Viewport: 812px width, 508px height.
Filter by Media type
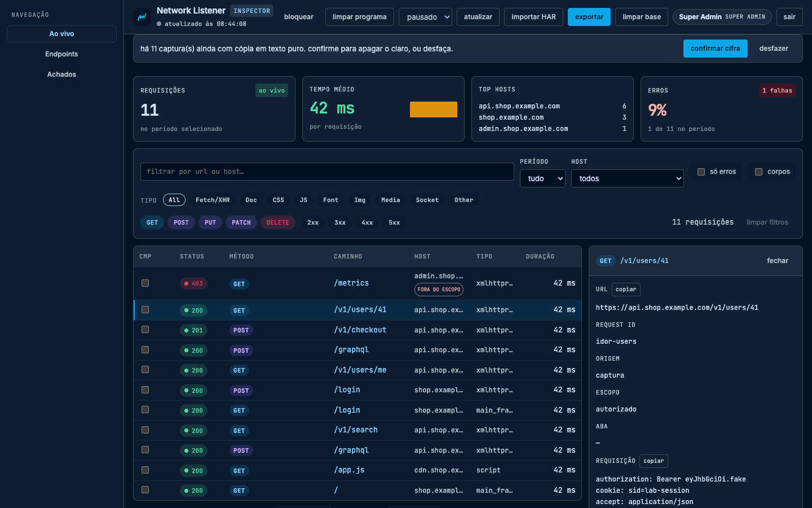click(x=390, y=200)
